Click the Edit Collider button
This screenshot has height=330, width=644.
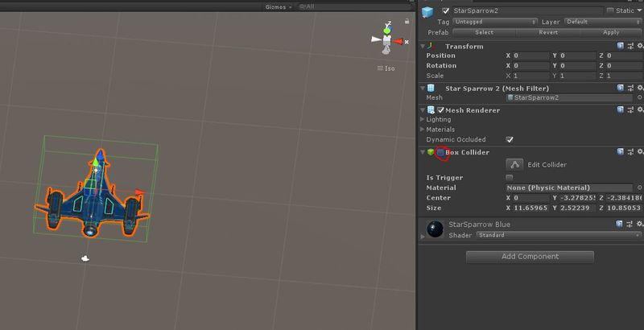[x=514, y=164]
